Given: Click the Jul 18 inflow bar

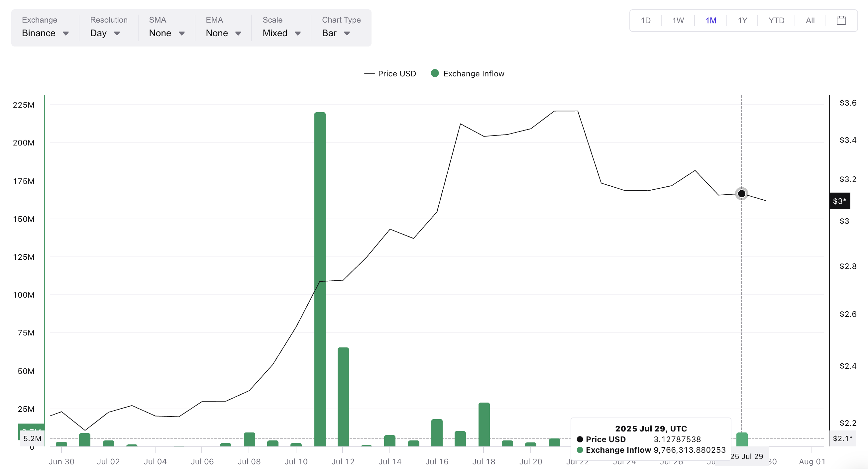Looking at the screenshot, I should click(484, 424).
